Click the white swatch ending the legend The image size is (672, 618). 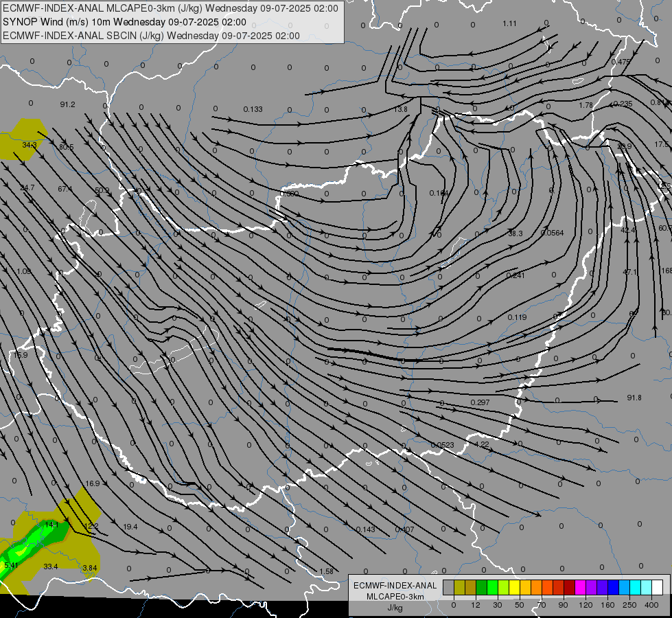tap(657, 588)
